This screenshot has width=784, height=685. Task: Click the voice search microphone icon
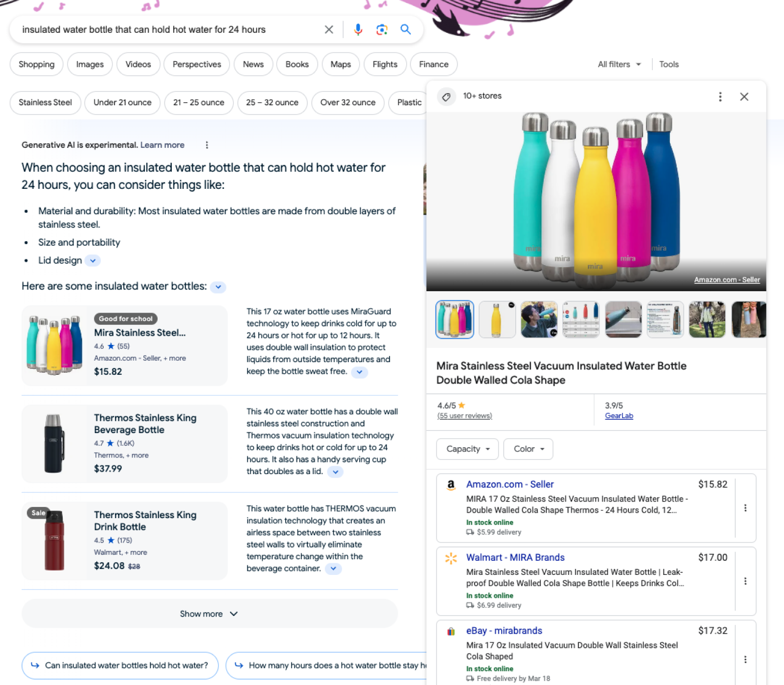click(x=358, y=30)
